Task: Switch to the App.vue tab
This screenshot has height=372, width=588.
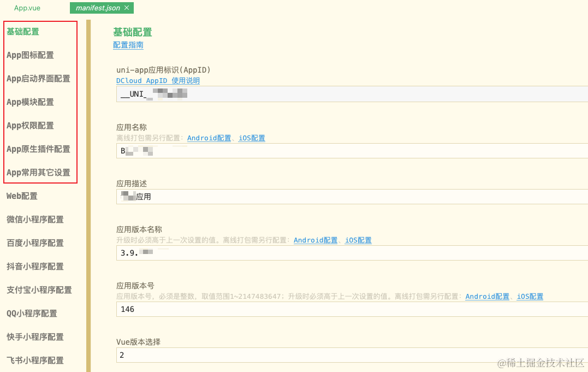Action: [x=27, y=8]
